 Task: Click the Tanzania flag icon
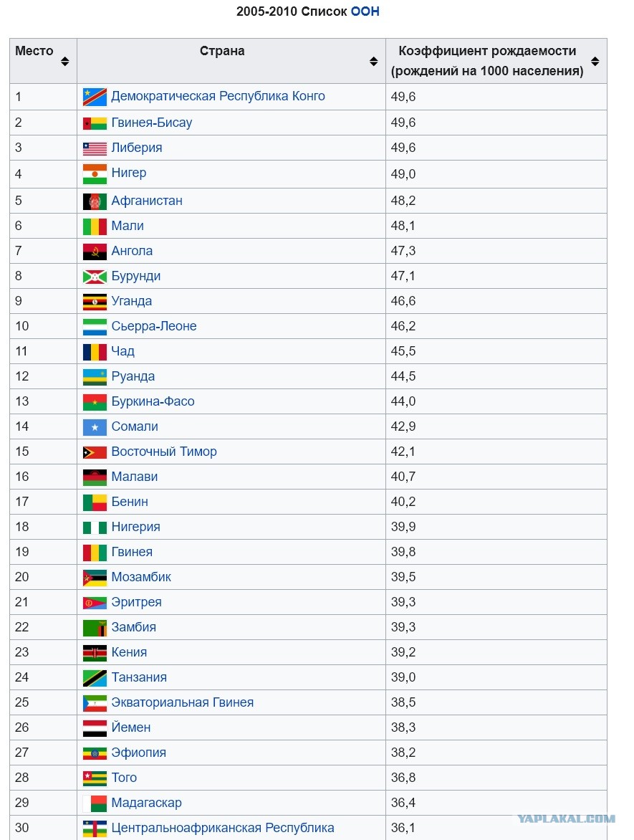95,678
